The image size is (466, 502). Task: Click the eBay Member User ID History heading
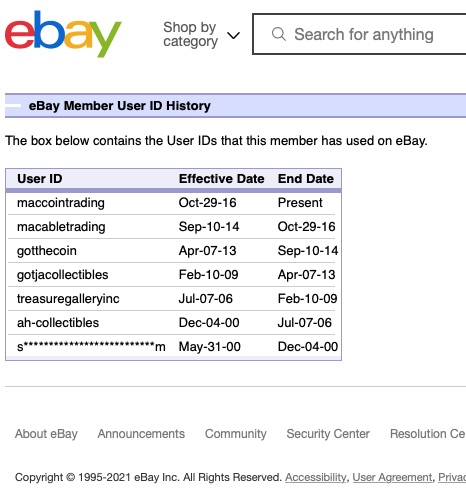click(x=120, y=106)
